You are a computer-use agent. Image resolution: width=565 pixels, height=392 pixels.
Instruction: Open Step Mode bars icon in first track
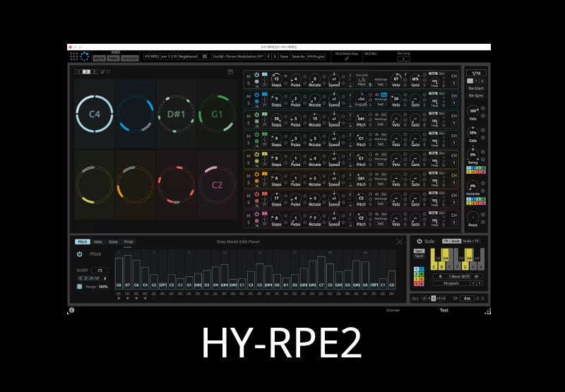[361, 80]
